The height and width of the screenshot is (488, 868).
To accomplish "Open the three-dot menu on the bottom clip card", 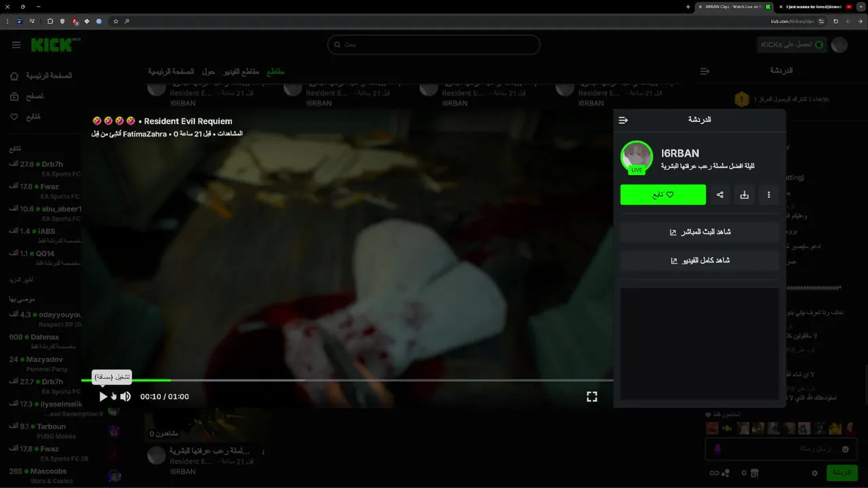I will coord(263,452).
